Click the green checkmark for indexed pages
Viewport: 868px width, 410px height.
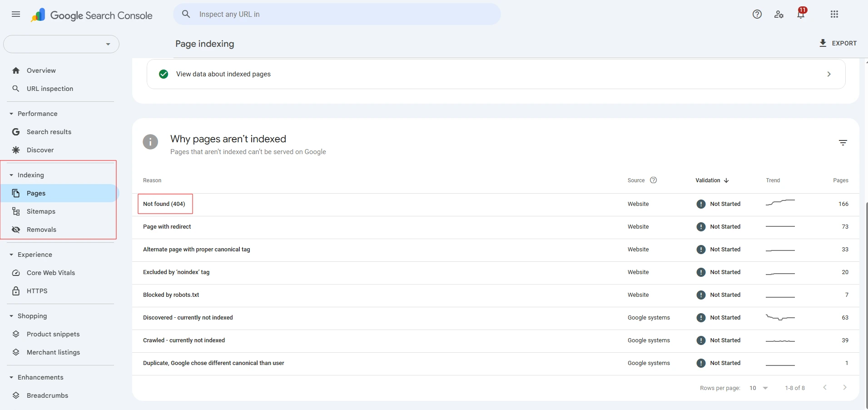164,74
